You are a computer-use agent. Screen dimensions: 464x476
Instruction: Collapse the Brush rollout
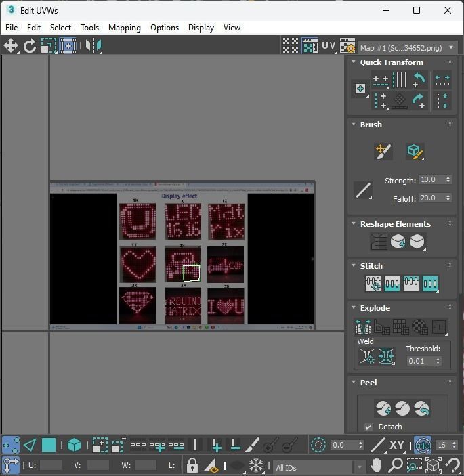[x=354, y=124]
